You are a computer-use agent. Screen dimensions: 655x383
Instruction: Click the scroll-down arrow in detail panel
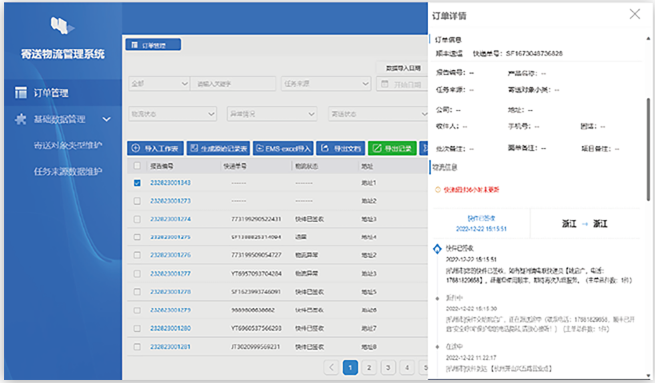(648, 375)
